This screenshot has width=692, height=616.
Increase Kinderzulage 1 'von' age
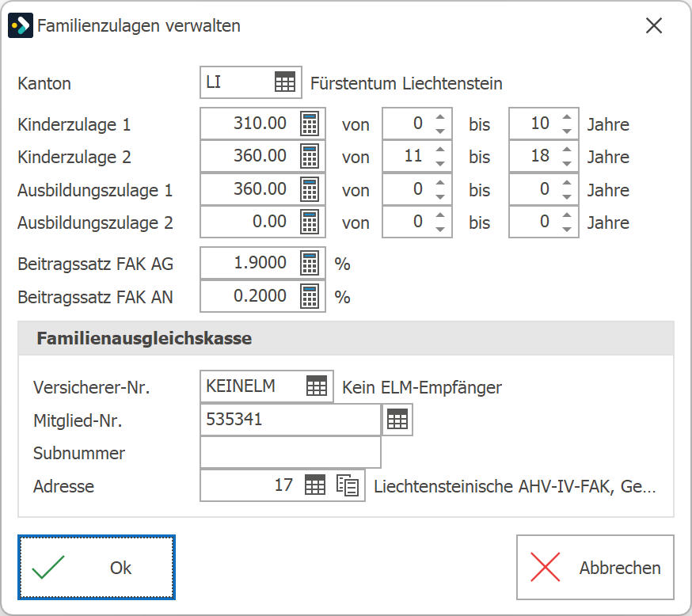(x=440, y=117)
